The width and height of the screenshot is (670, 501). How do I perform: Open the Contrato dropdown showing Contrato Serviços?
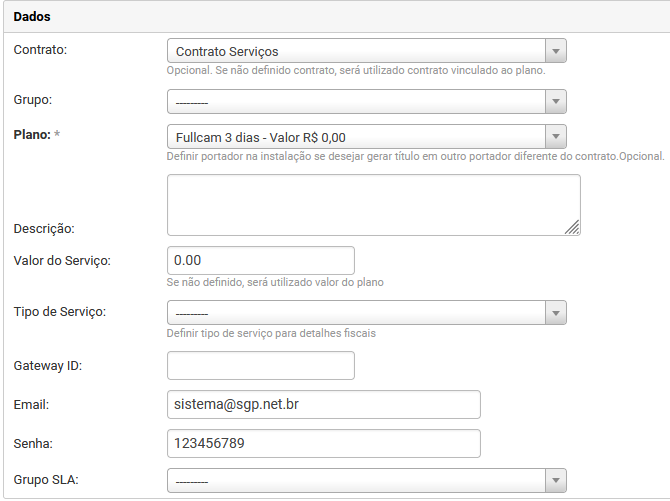pos(366,51)
